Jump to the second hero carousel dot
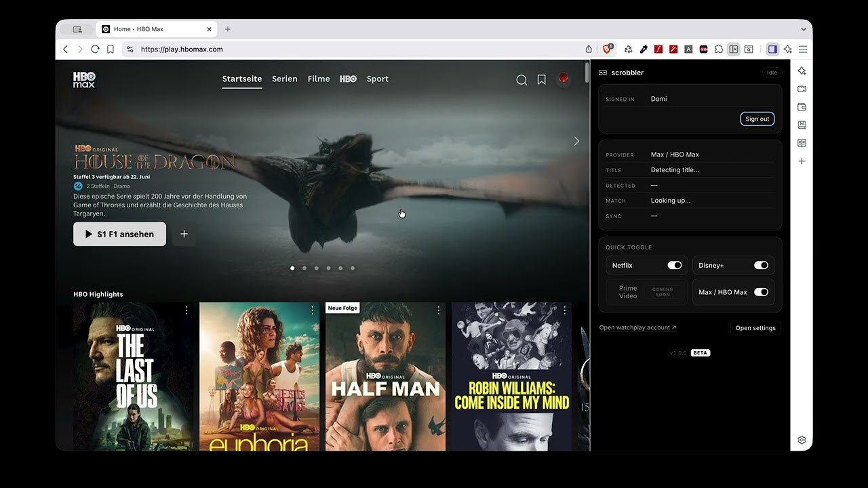Image resolution: width=868 pixels, height=488 pixels. click(x=304, y=268)
